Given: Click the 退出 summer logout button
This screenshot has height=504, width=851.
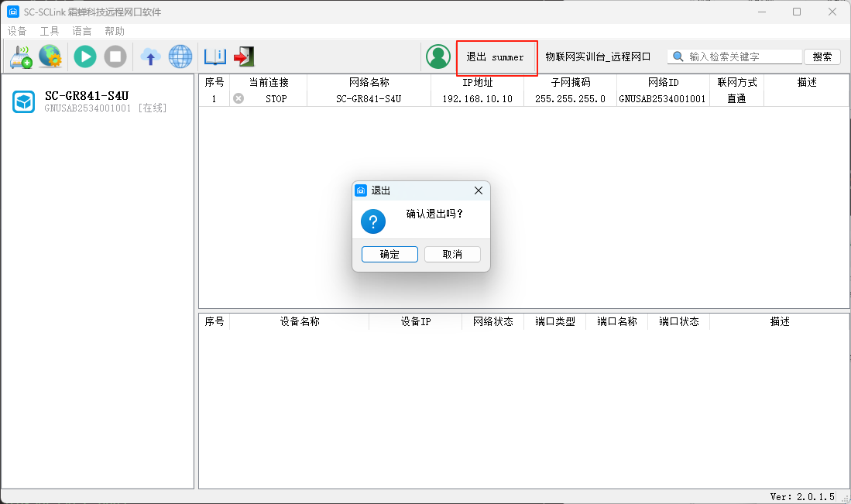Looking at the screenshot, I should (x=496, y=57).
